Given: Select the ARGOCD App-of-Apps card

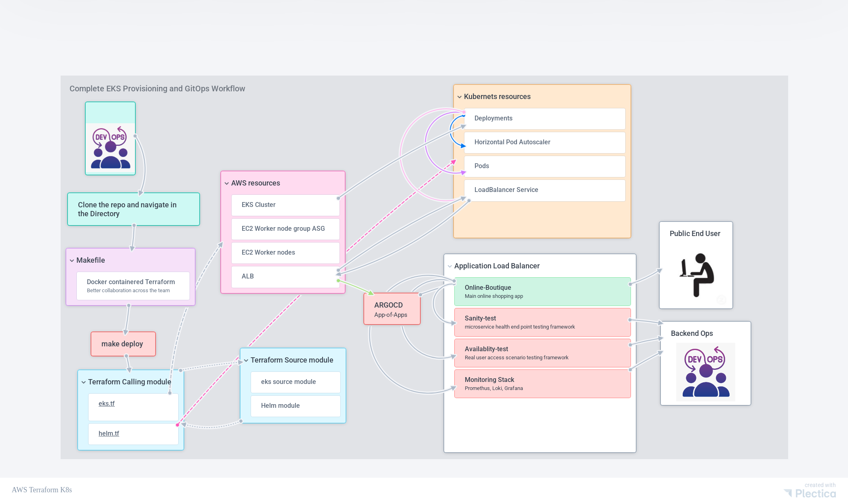Looking at the screenshot, I should 392,309.
